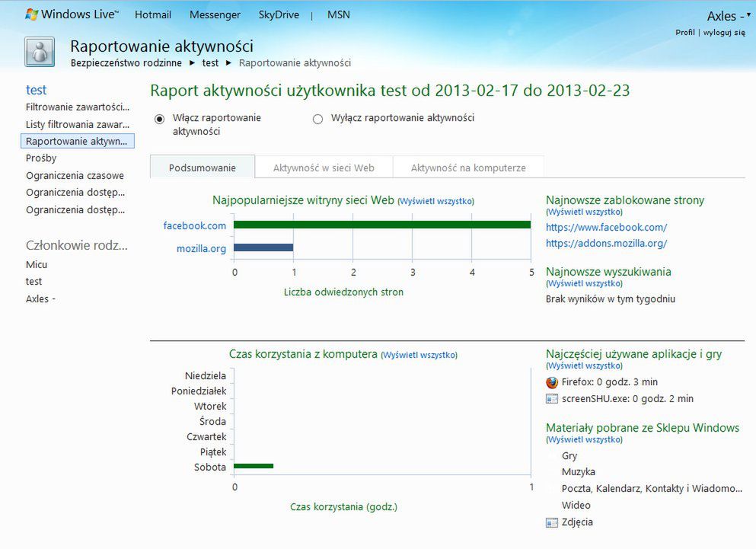Click the Muzyka store category
The width and height of the screenshot is (756, 549).
pos(579,472)
